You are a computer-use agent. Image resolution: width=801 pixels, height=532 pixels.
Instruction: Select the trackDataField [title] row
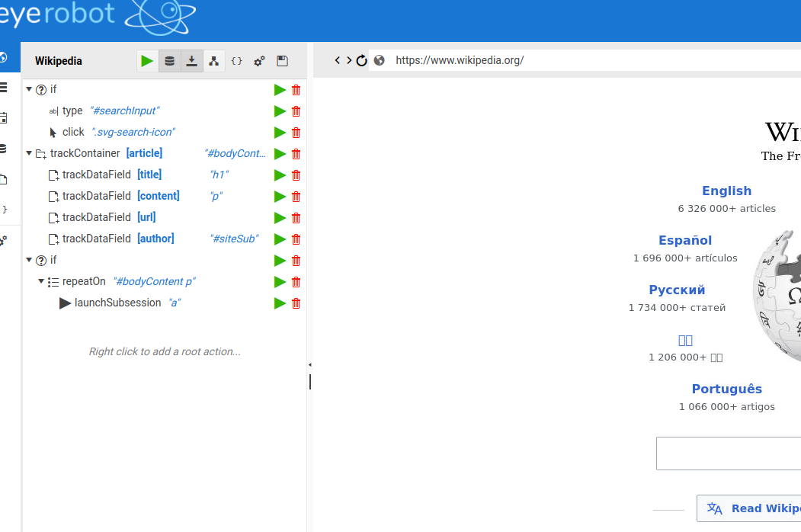tap(164, 175)
